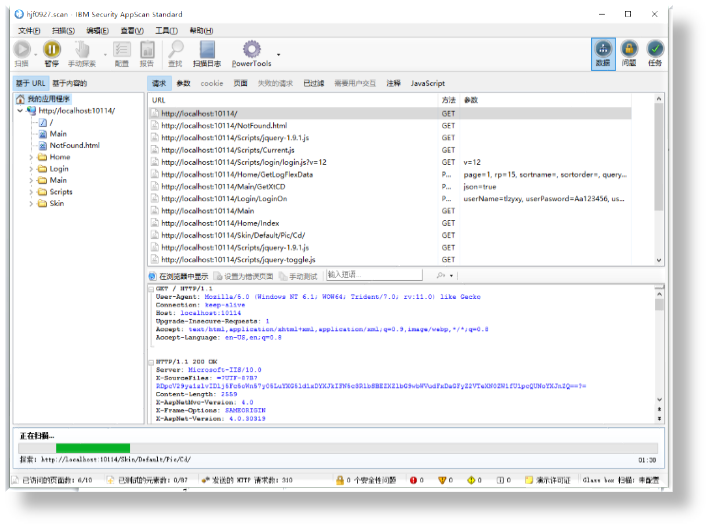712x531 pixels.
Task: Open the dropdown arrow beside 手动探索
Action: [105, 55]
